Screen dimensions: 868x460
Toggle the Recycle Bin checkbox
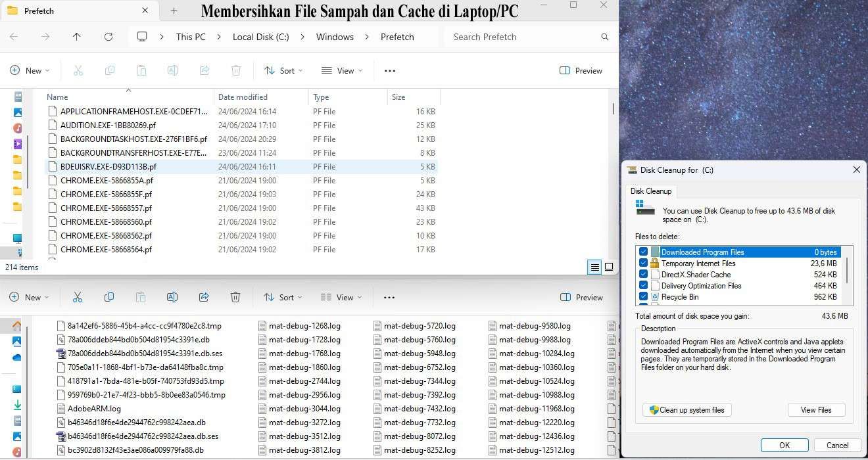point(644,297)
